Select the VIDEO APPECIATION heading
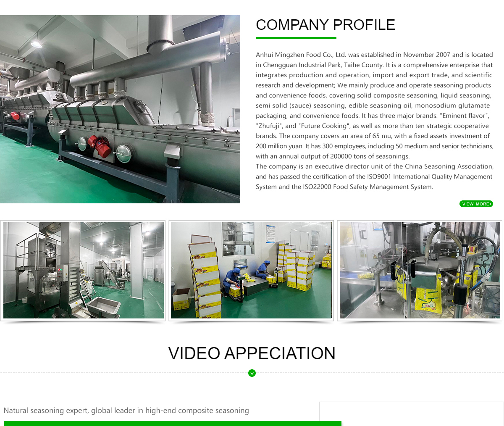This screenshot has width=504, height=426. pos(252,353)
